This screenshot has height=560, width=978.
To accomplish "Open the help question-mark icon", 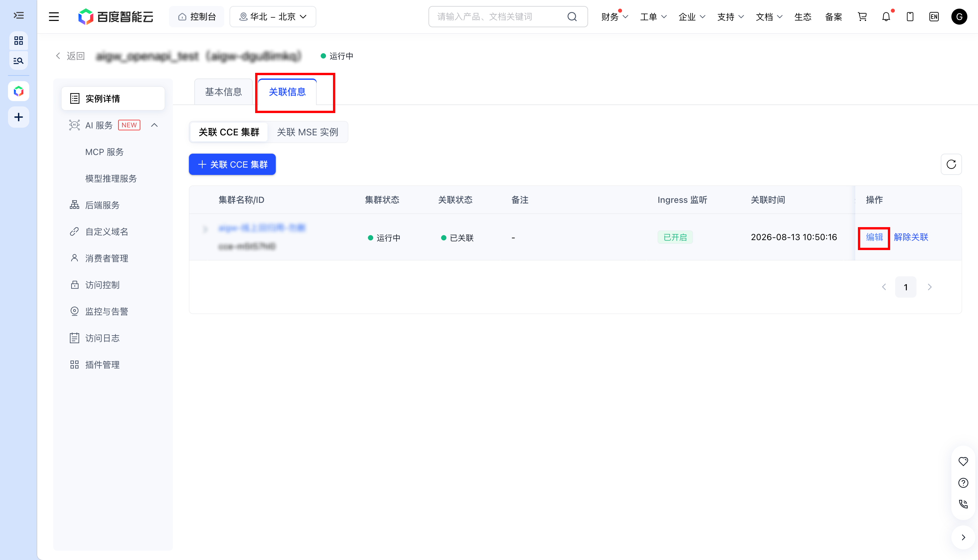I will tap(963, 483).
